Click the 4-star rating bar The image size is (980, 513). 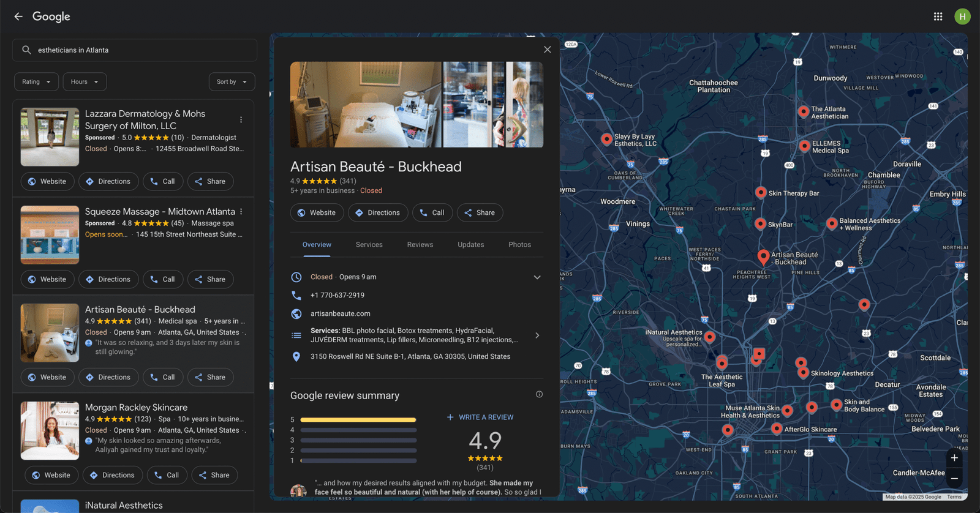(x=358, y=430)
